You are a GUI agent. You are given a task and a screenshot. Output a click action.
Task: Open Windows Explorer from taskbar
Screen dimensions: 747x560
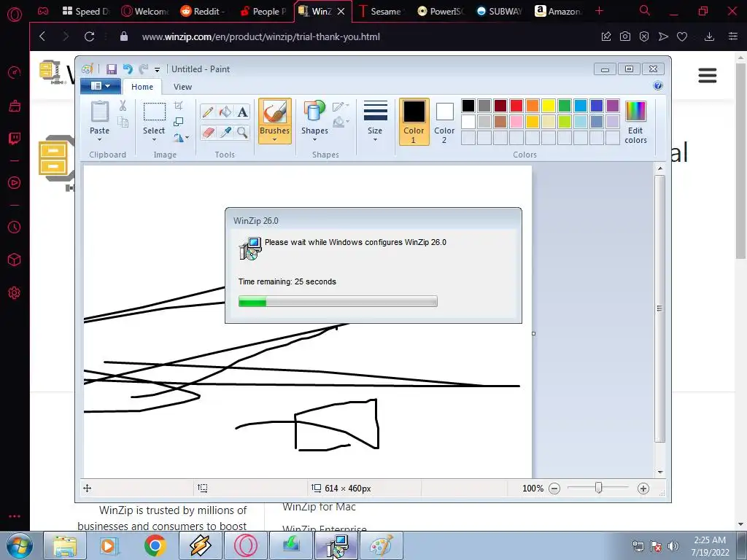[65, 545]
